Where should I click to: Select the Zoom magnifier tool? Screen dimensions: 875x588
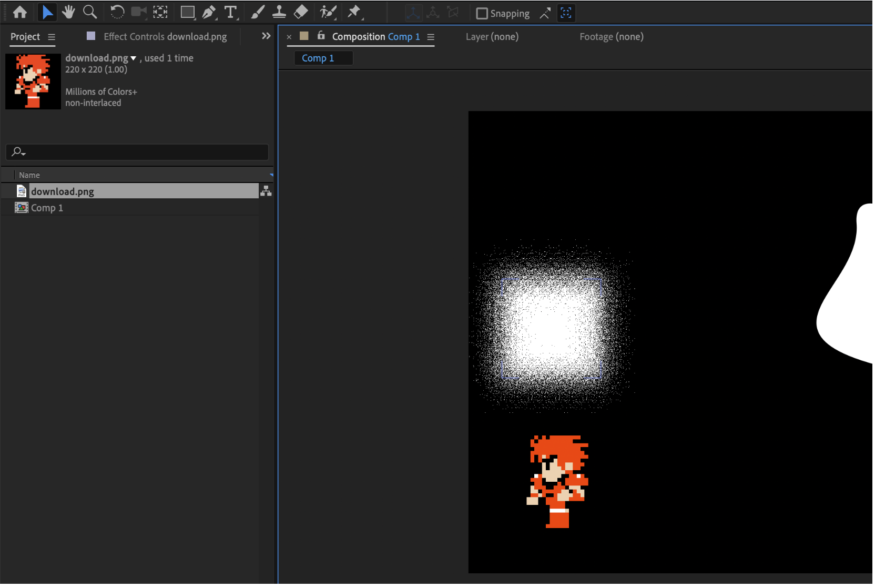(x=90, y=12)
